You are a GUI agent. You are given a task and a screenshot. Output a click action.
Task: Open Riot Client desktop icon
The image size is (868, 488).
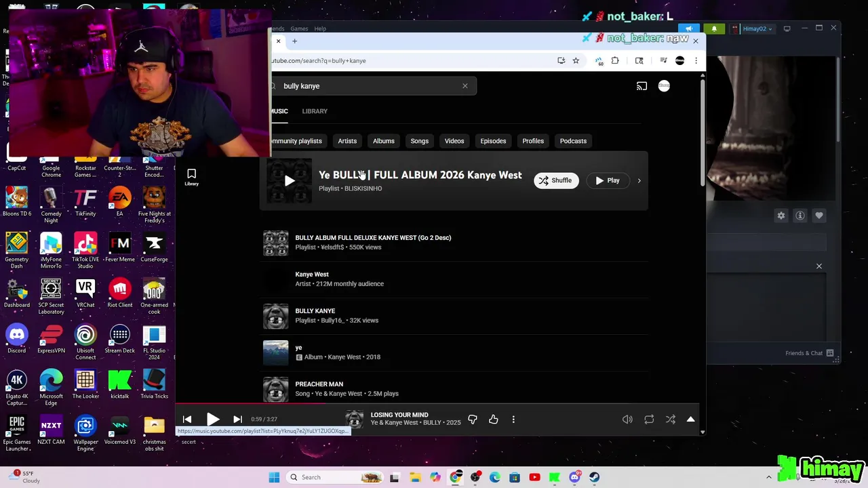(120, 293)
